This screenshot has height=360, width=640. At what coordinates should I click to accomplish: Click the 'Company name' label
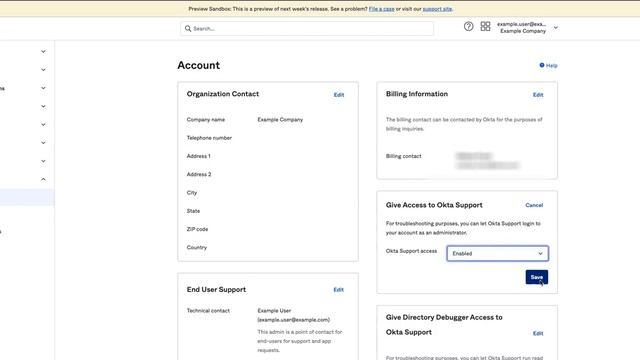pos(206,120)
